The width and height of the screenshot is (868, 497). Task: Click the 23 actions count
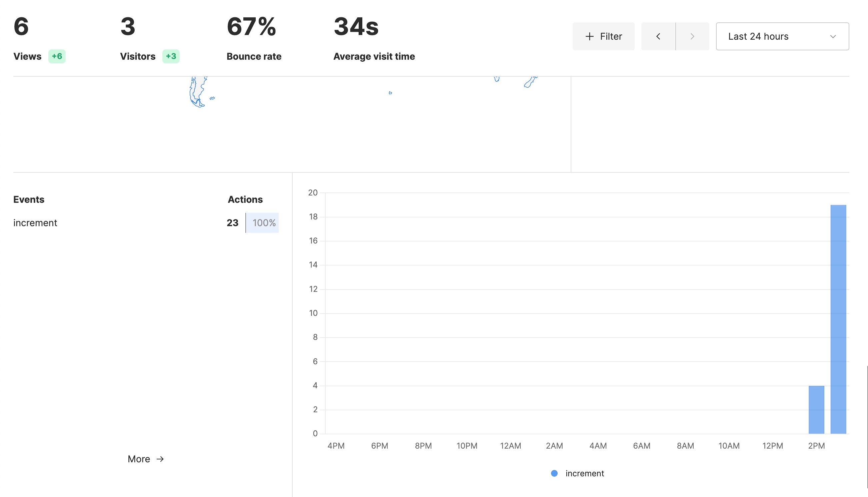(232, 223)
